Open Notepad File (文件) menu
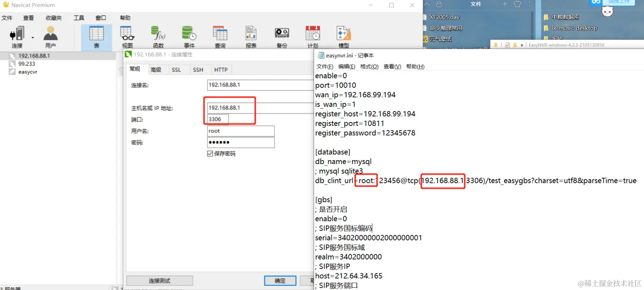The image size is (644, 290). pos(325,66)
